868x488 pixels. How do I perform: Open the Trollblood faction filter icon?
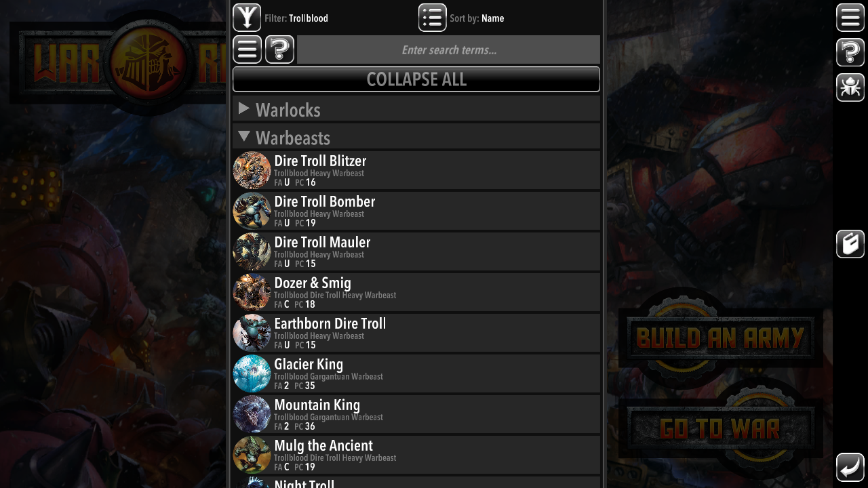247,18
